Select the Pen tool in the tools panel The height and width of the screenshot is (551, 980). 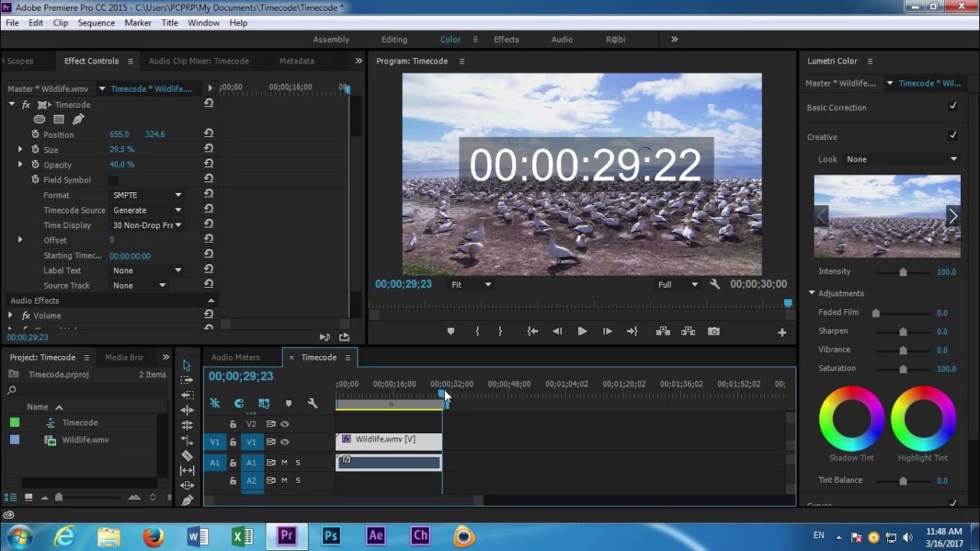pyautogui.click(x=187, y=500)
